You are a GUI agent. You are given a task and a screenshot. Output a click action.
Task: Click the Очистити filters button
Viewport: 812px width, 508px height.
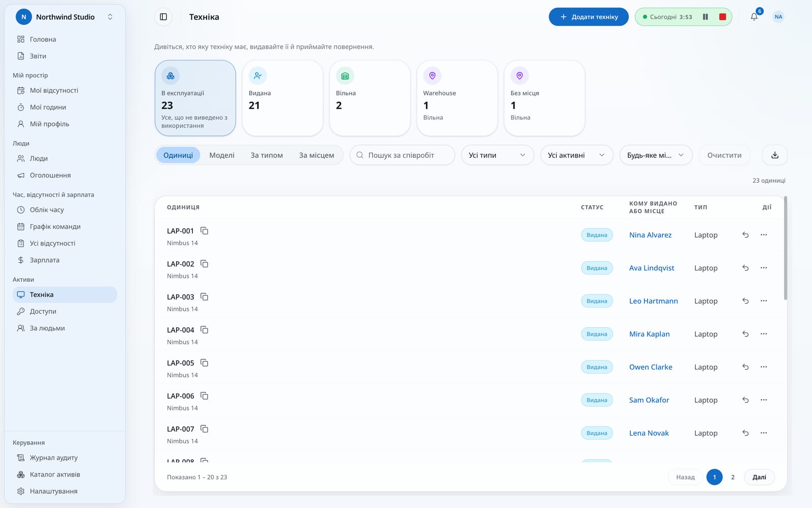pyautogui.click(x=724, y=155)
